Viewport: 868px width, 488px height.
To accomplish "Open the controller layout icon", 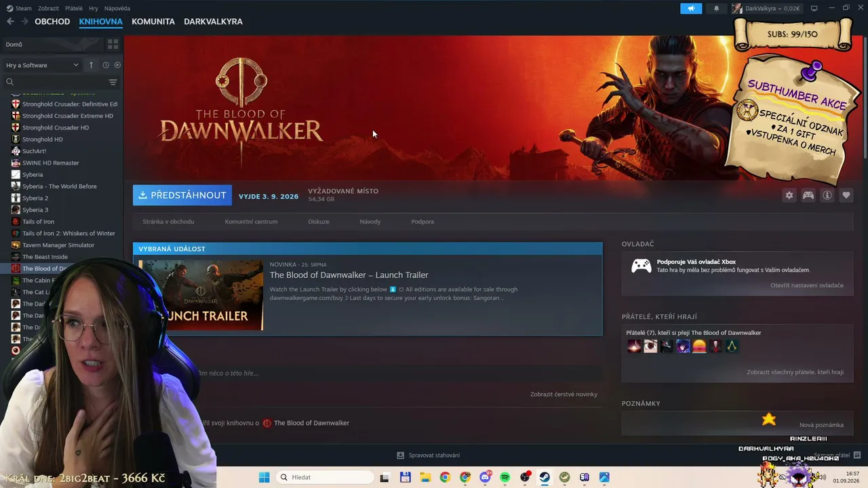I will (808, 195).
